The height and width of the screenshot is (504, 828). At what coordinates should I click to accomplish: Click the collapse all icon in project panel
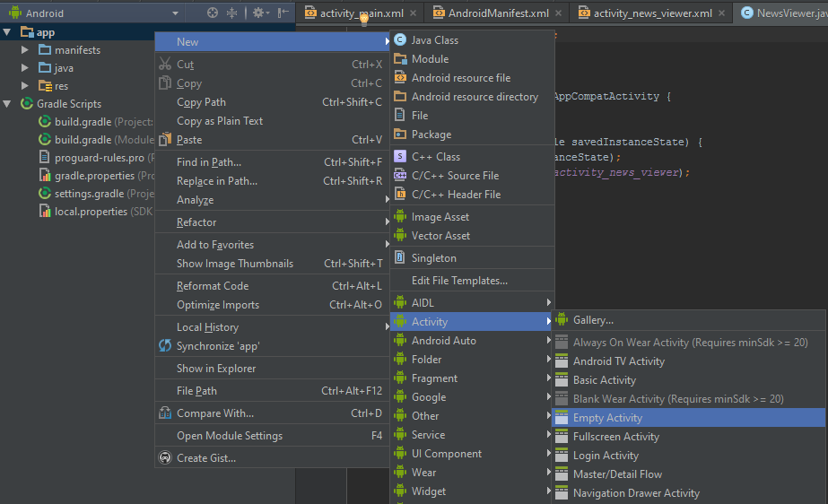(232, 13)
